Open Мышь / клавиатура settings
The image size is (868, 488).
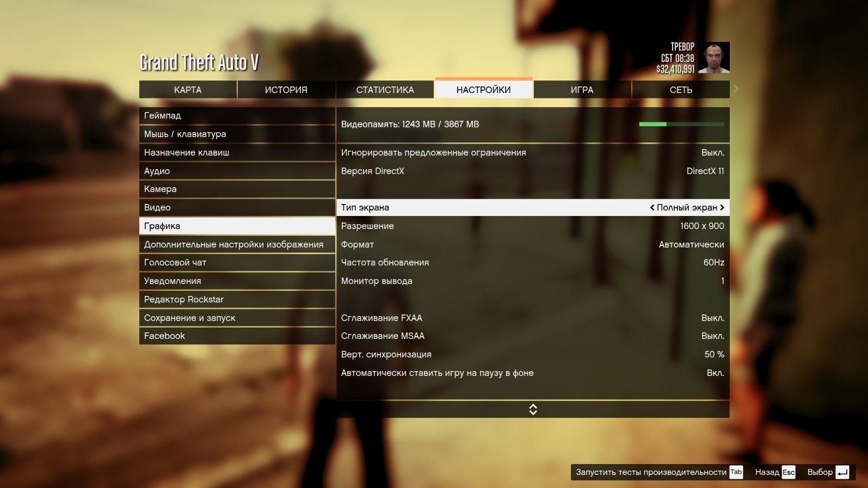pos(237,134)
